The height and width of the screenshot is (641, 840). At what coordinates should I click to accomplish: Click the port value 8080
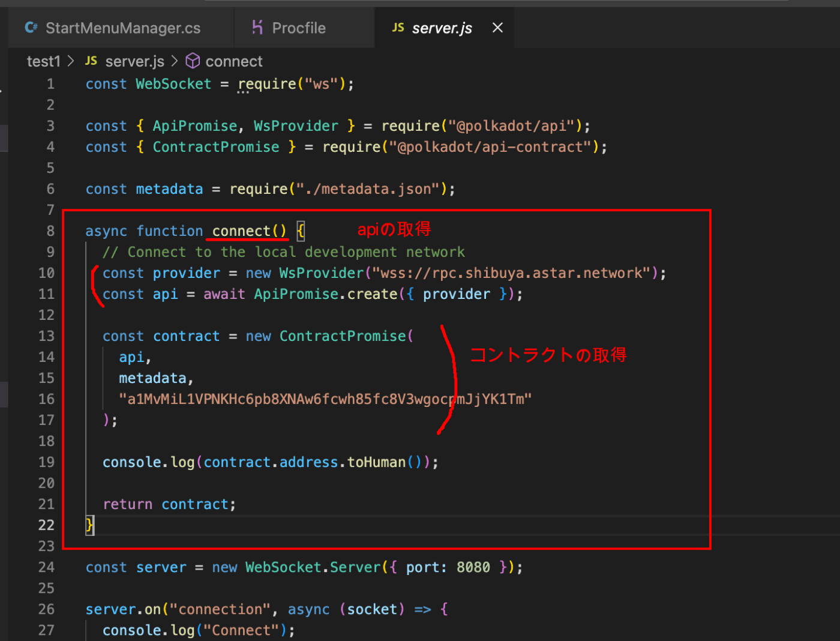pos(473,567)
